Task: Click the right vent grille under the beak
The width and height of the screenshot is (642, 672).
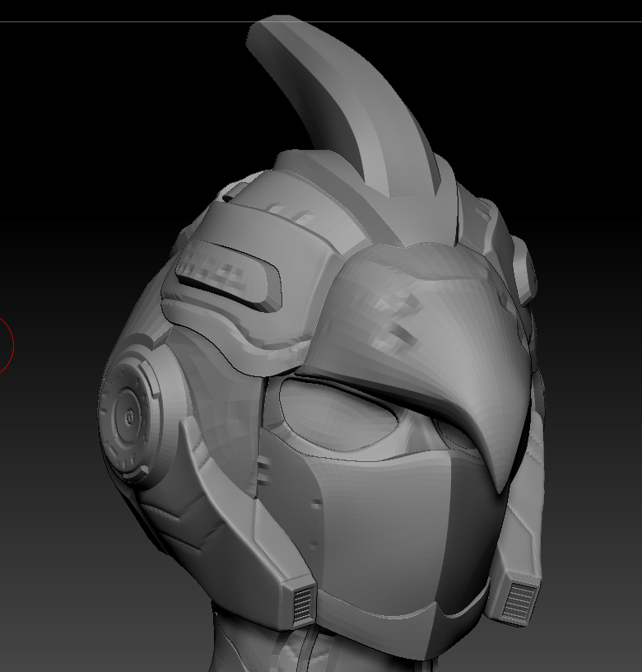Action: [520, 600]
